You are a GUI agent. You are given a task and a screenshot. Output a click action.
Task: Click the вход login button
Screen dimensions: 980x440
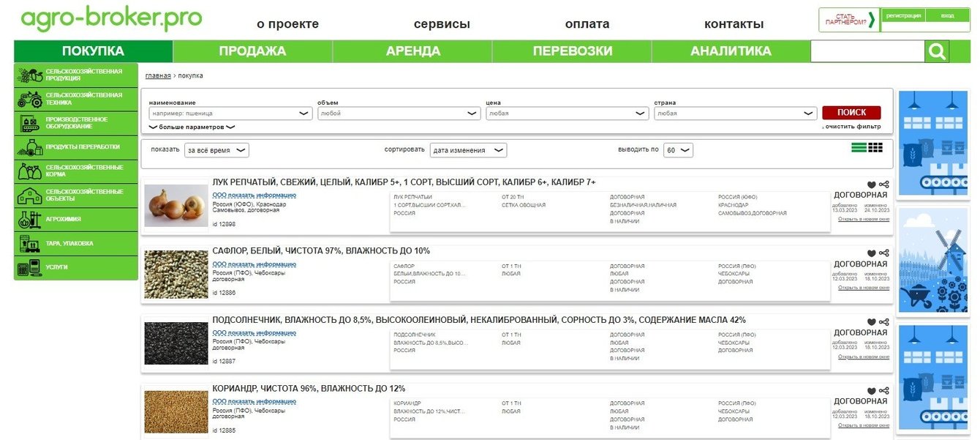(x=948, y=15)
